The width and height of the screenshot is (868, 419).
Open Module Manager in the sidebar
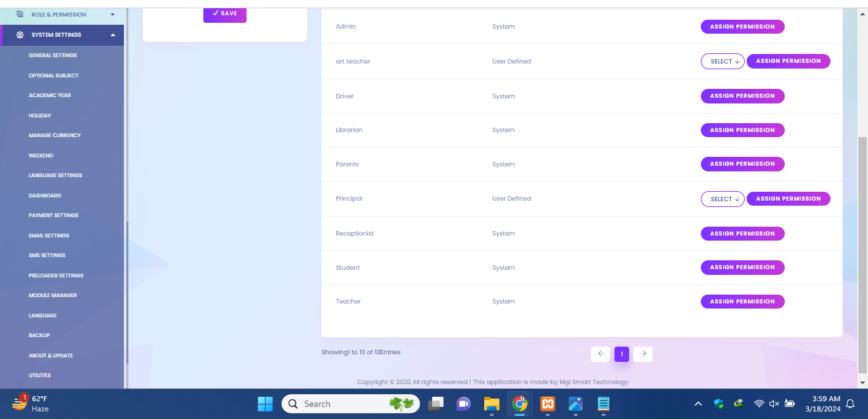point(53,295)
